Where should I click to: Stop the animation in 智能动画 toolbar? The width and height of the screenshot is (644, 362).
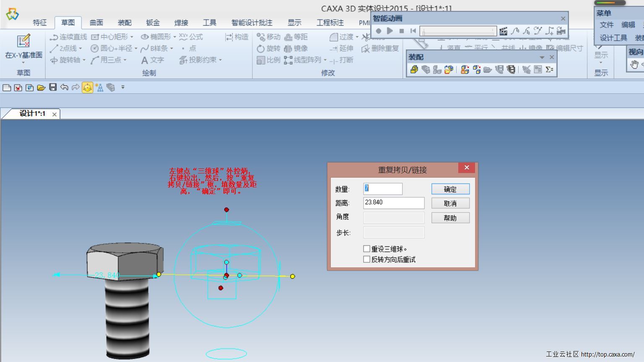pos(402,31)
